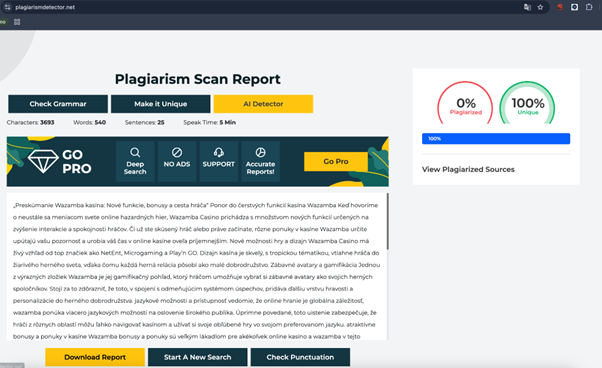Click the 100% Unique gauge

[x=528, y=103]
